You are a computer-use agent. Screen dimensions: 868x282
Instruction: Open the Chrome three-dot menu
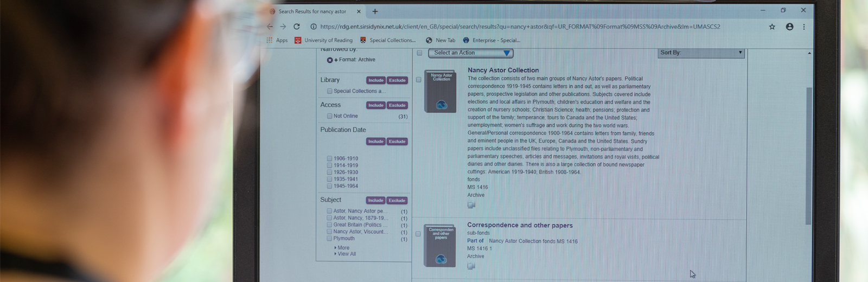804,27
